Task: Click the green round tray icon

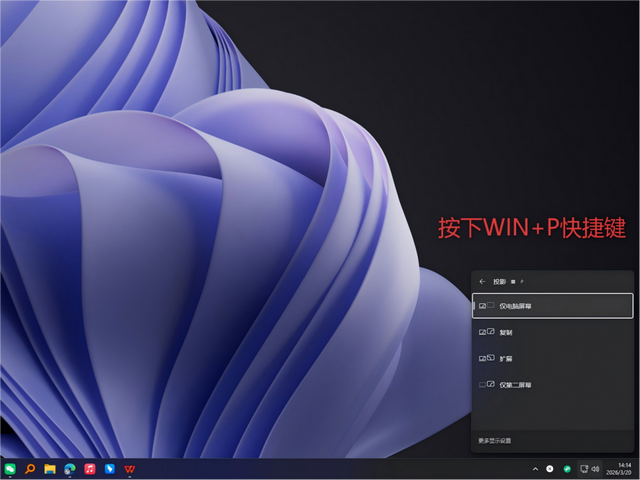Action: click(x=567, y=469)
